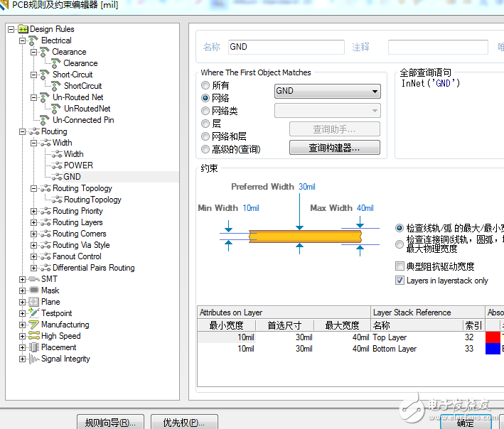
Task: Click the Plane category icon
Action: [33, 302]
